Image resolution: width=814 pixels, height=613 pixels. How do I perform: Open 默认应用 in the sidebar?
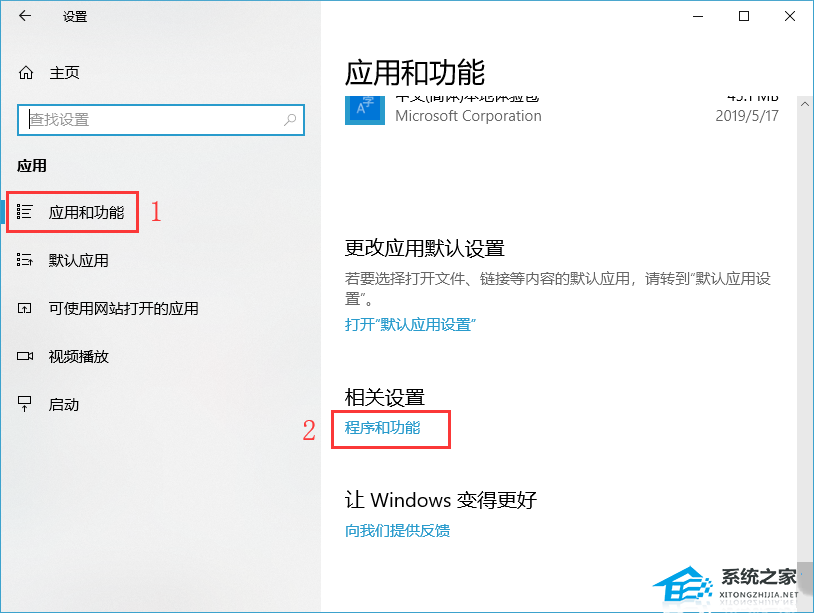coord(78,260)
